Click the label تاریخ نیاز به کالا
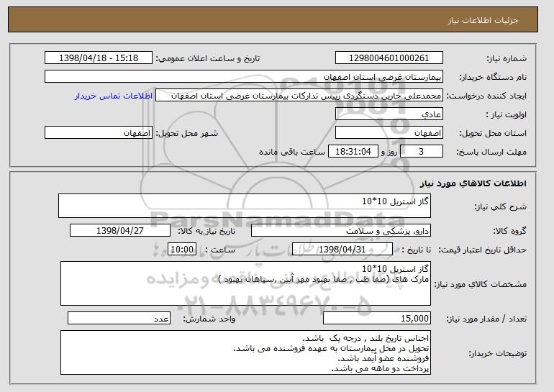 (x=206, y=232)
